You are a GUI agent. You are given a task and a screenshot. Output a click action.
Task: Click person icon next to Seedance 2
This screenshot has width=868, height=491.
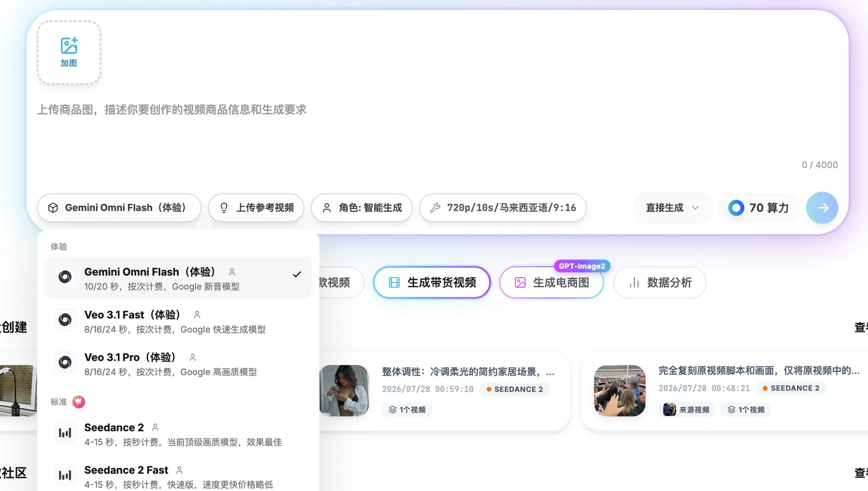point(156,428)
